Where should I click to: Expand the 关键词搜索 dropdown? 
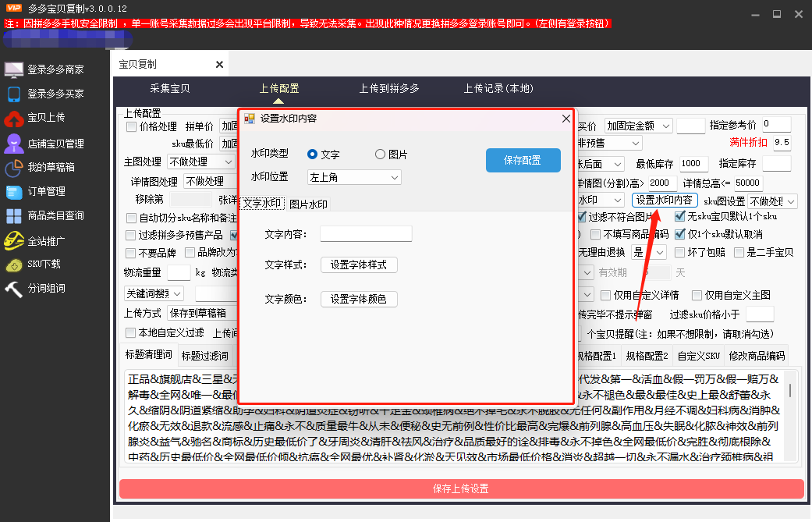click(x=154, y=294)
